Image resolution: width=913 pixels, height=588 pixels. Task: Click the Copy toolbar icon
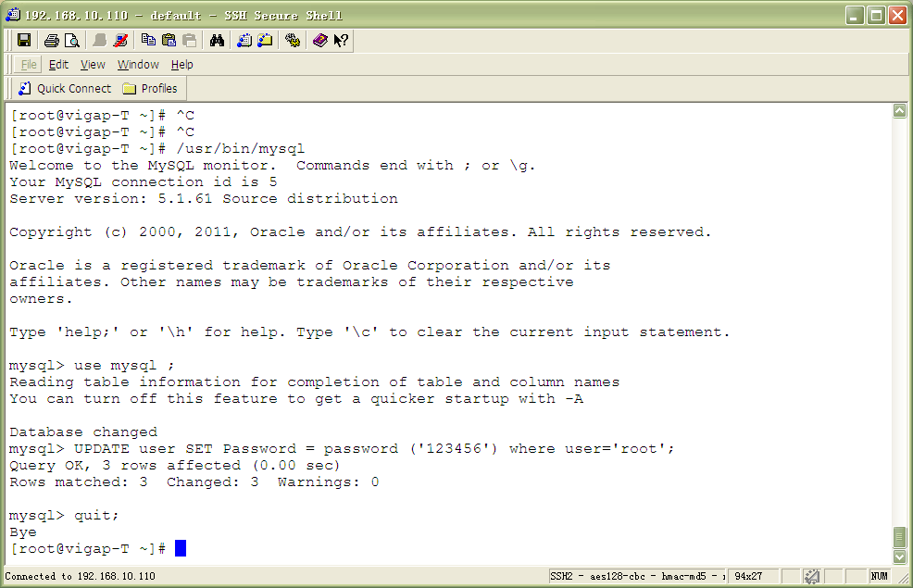tap(148, 40)
